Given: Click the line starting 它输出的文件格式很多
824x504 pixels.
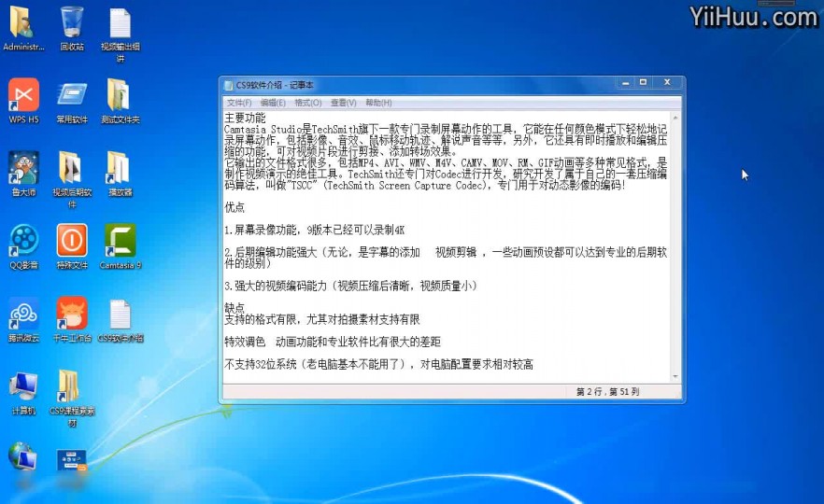Looking at the screenshot, I should click(x=446, y=162).
